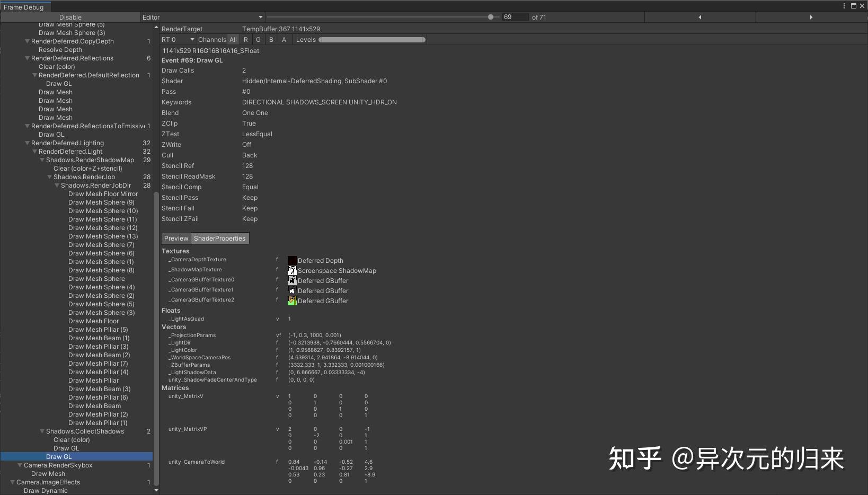Screen dimensions: 868x495
Task: Click the Deferred Depth texture icon
Action: click(292, 260)
